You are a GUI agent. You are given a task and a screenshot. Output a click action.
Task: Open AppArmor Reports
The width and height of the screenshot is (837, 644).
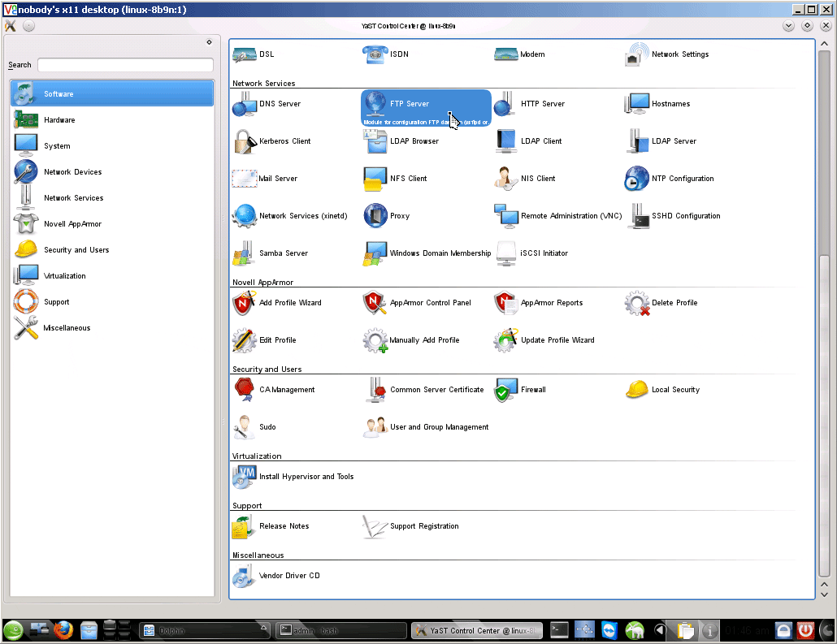point(539,303)
